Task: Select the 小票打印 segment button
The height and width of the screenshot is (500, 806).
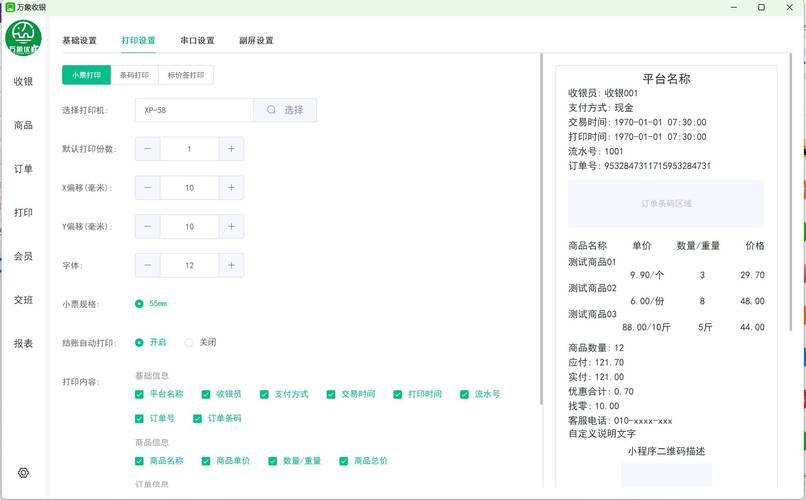Action: click(x=86, y=75)
